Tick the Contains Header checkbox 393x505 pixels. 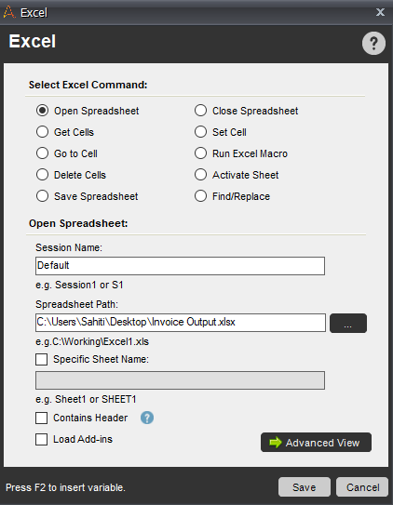[x=41, y=418]
